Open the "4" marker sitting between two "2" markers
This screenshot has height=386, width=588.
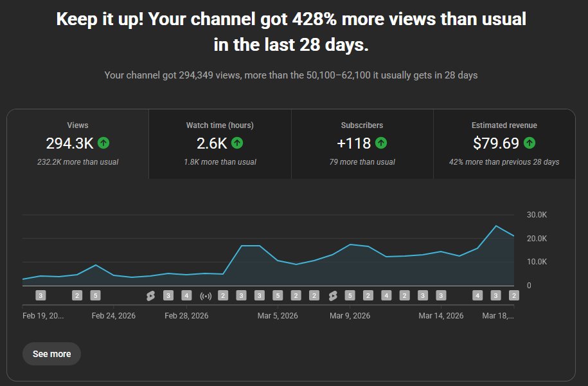(x=386, y=295)
